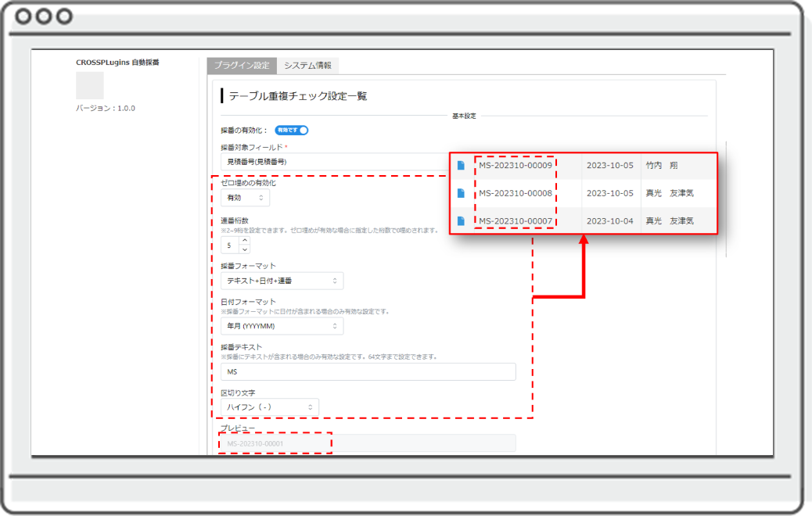
Task: Open record icon for MS-202310-00009
Action: 462,166
